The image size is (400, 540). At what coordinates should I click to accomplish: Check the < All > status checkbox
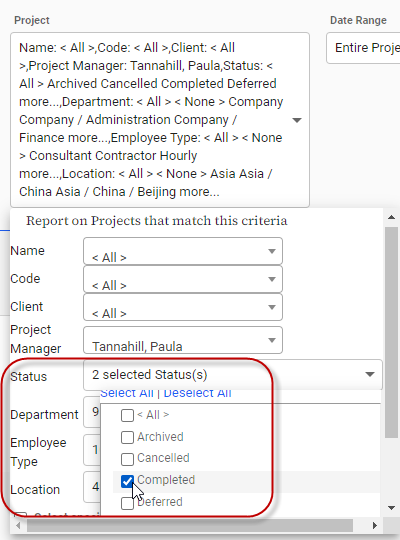[127, 415]
